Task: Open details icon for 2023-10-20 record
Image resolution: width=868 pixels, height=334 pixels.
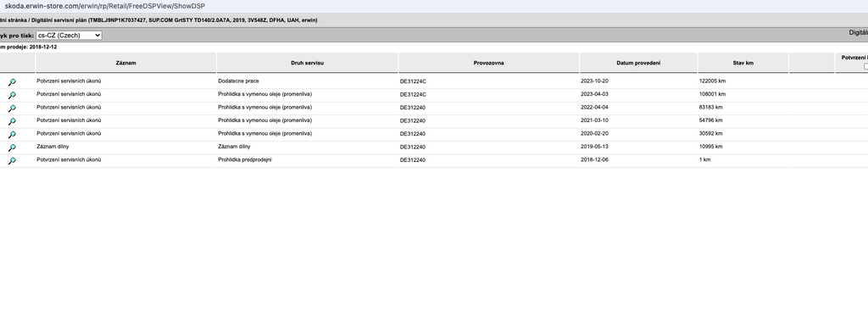Action: click(x=12, y=82)
